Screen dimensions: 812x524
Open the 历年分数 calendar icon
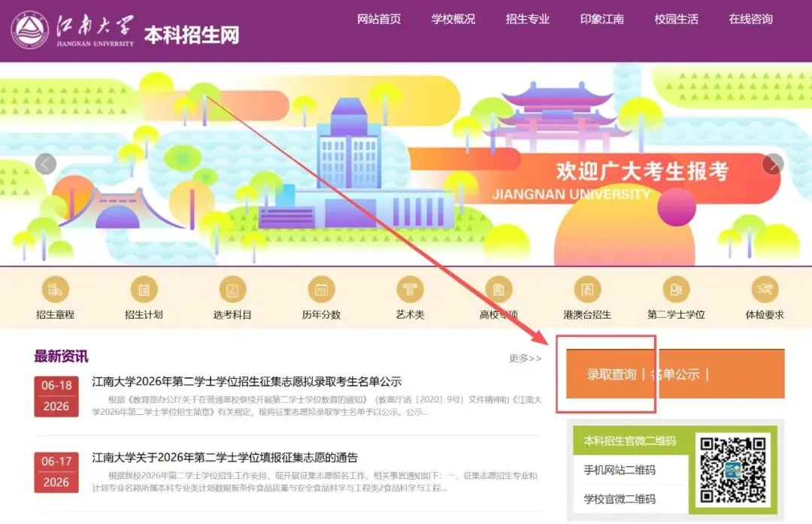[322, 289]
